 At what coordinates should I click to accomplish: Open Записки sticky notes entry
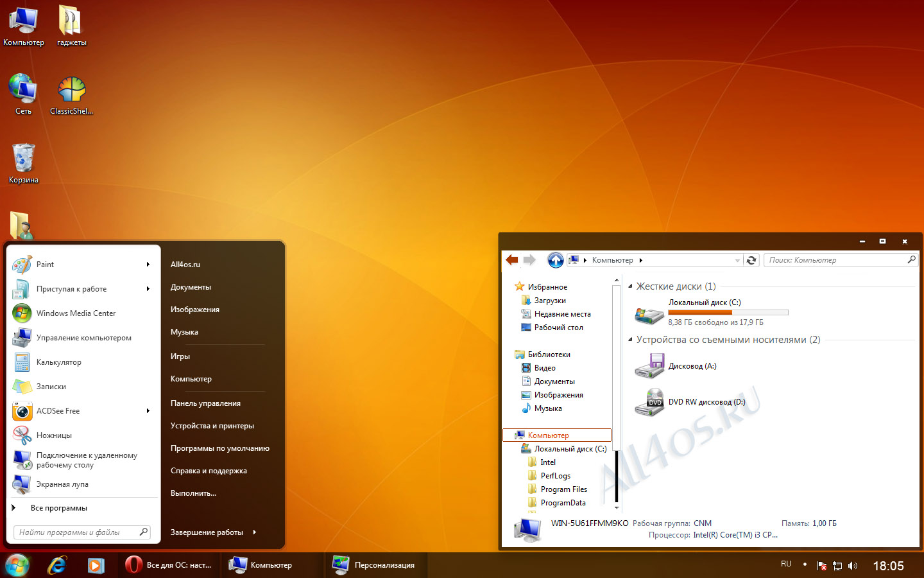82,387
